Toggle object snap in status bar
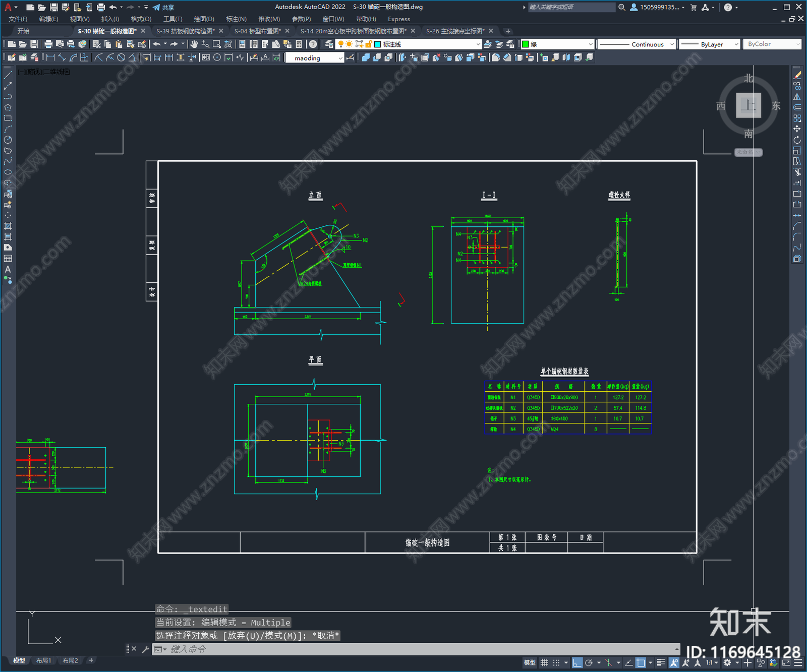 (640, 663)
